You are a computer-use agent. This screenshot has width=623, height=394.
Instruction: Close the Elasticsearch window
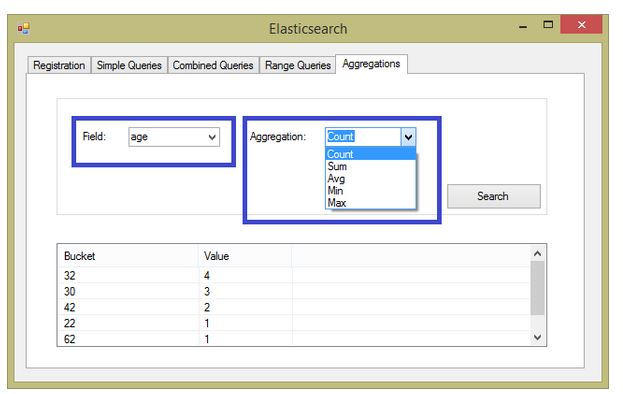coord(582,25)
